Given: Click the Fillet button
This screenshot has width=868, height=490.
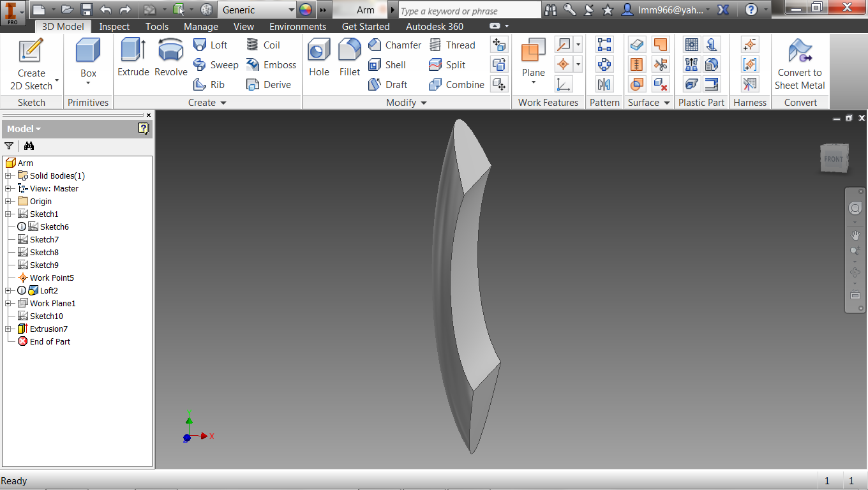Looking at the screenshot, I should [x=350, y=57].
